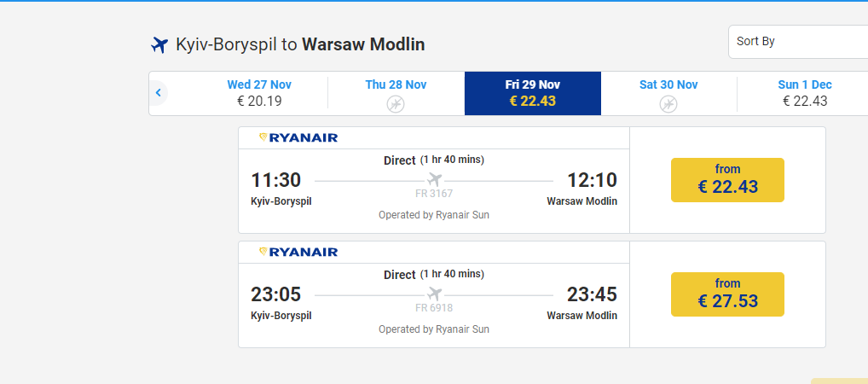Click the previous dates arrow in date bar
This screenshot has width=868, height=384.
(159, 92)
